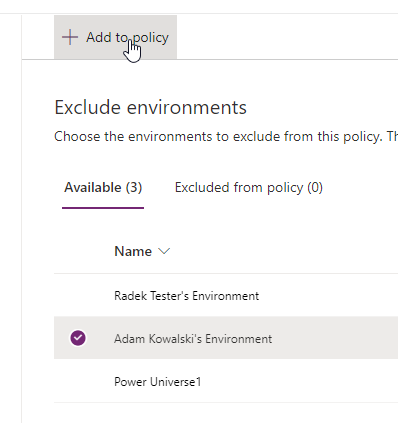Image resolution: width=398 pixels, height=423 pixels.
Task: Switch to the Available (3) tab
Action: tap(103, 188)
